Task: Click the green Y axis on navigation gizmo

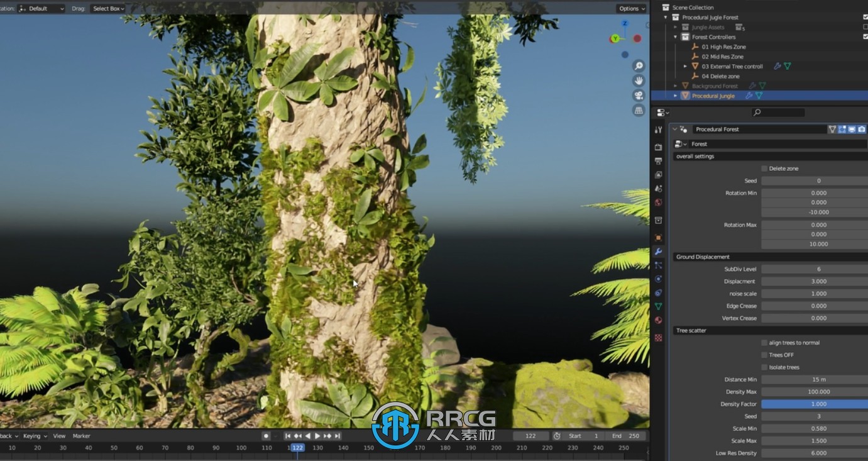Action: pyautogui.click(x=615, y=39)
